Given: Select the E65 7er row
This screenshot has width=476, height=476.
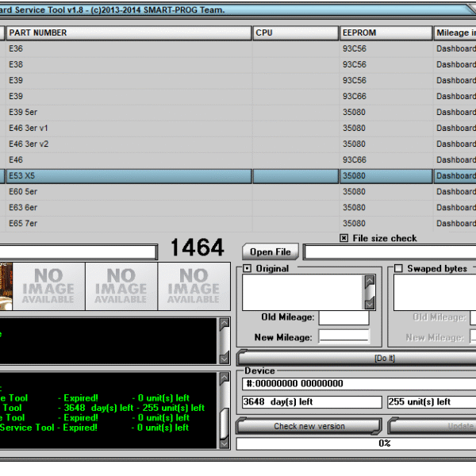Looking at the screenshot, I should click(x=238, y=224).
